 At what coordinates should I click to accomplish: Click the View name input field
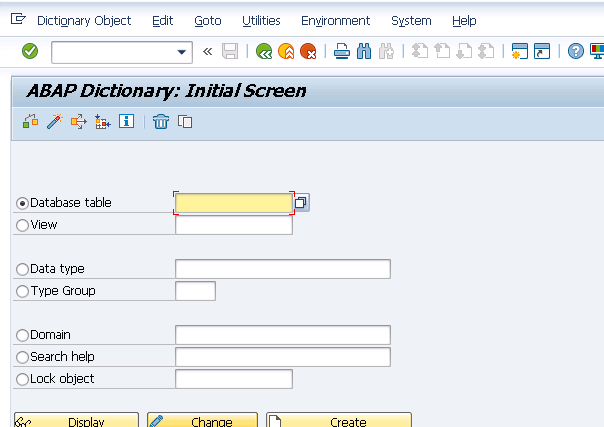coord(234,225)
